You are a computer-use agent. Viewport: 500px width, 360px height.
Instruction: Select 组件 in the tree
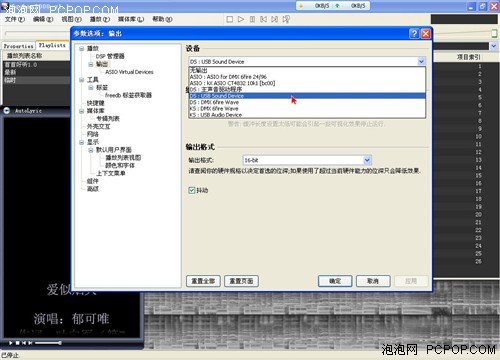92,181
